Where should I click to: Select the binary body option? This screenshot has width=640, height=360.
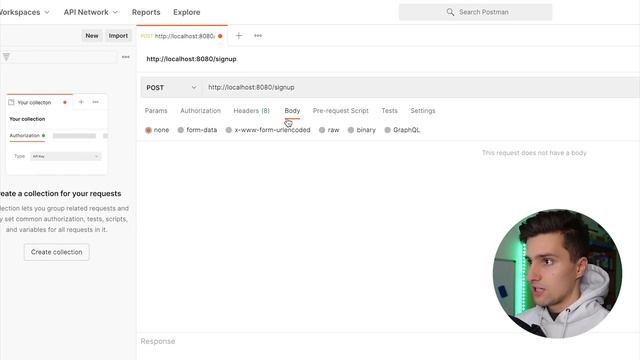coord(362,130)
